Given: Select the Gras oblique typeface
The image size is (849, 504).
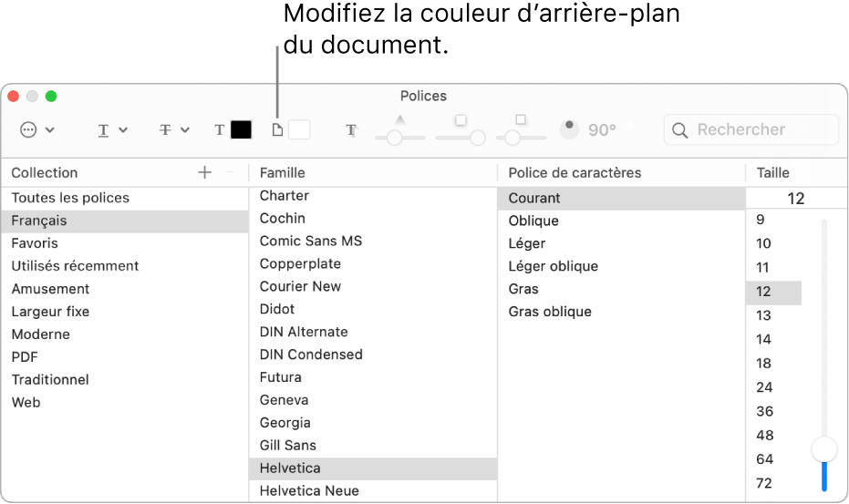Looking at the screenshot, I should [550, 312].
